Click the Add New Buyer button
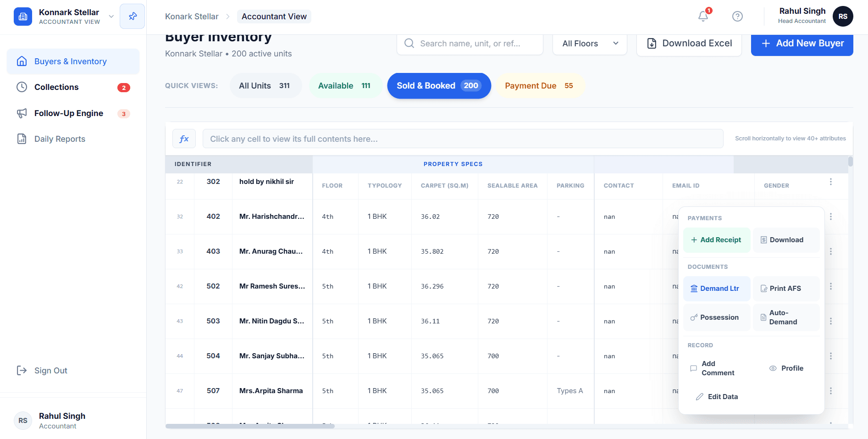Viewport: 868px width, 439px height. click(x=802, y=43)
